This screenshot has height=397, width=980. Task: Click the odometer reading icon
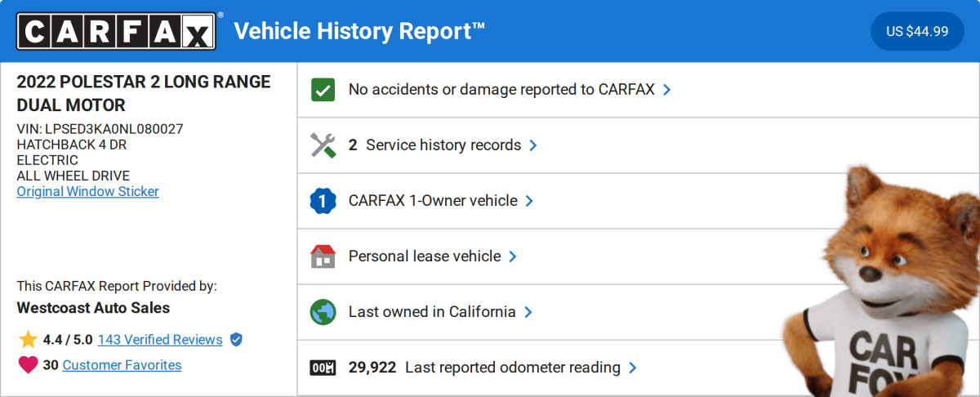tap(323, 368)
